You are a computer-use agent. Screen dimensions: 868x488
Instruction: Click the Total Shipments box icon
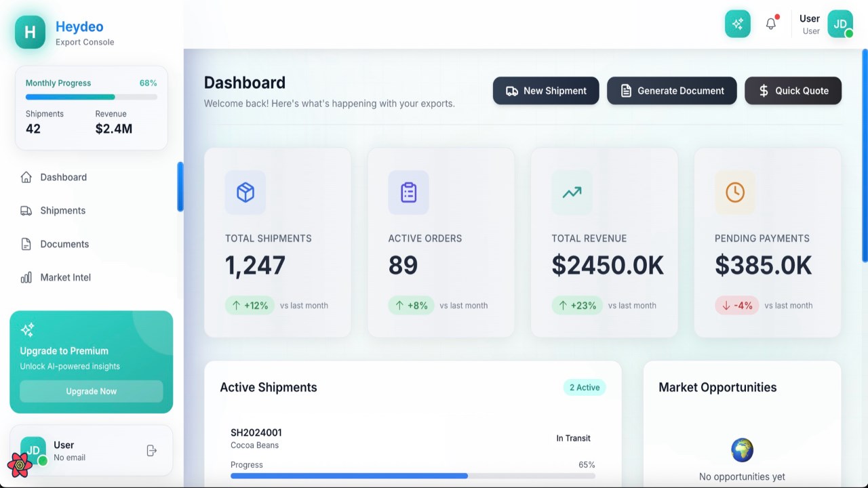[x=245, y=192]
